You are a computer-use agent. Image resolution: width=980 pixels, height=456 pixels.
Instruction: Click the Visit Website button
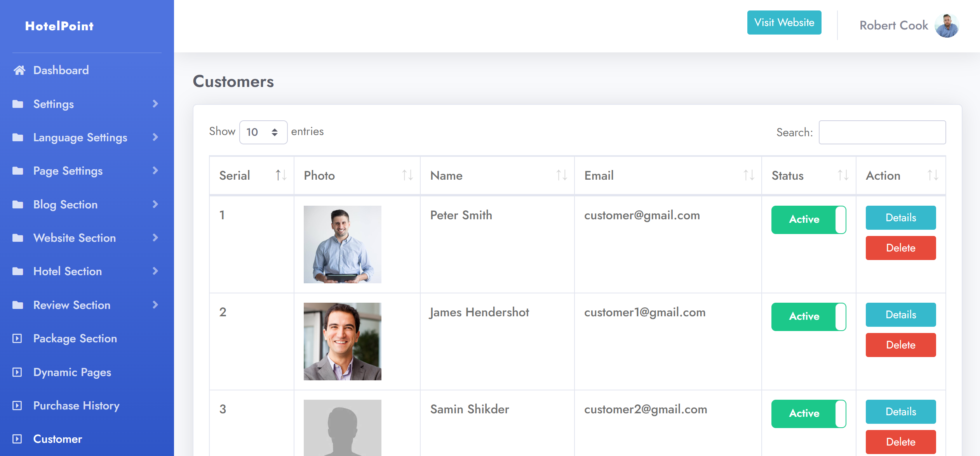tap(784, 23)
